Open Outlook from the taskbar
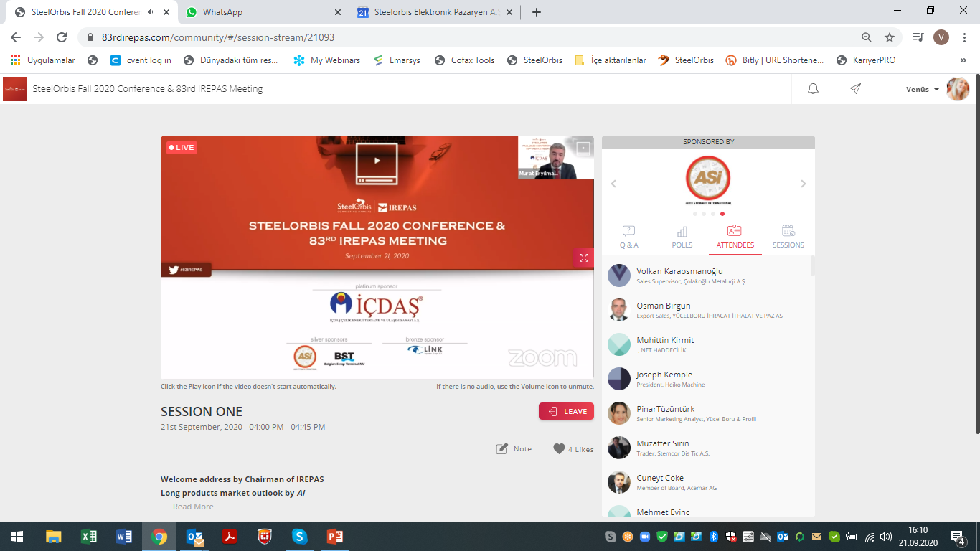This screenshot has height=551, width=980. point(194,537)
